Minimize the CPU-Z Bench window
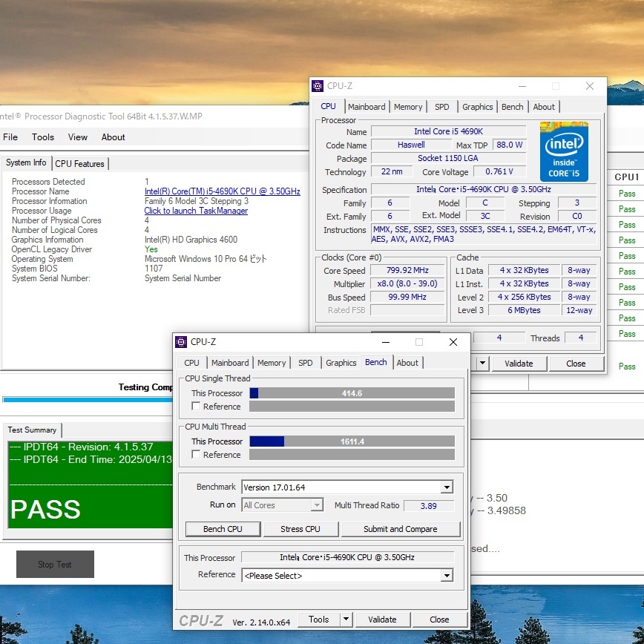The height and width of the screenshot is (644, 644). pyautogui.click(x=384, y=342)
